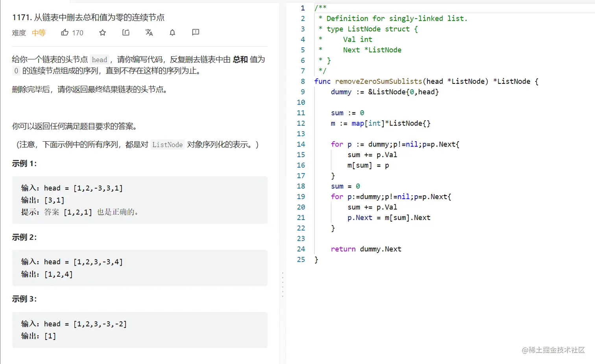Click the translate language icon
This screenshot has height=364, width=595.
tap(149, 32)
